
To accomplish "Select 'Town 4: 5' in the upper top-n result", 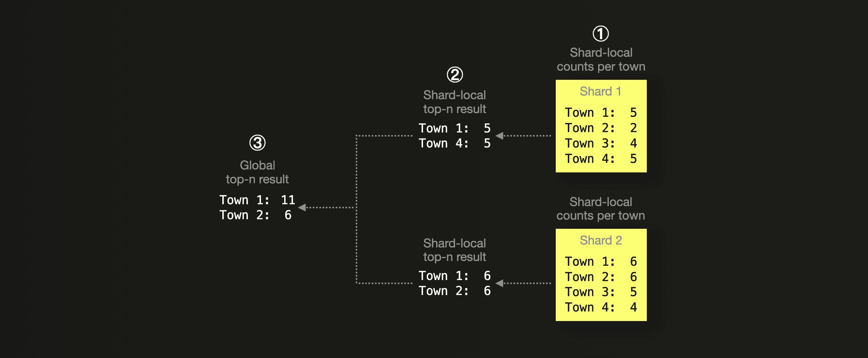I will pyautogui.click(x=454, y=143).
